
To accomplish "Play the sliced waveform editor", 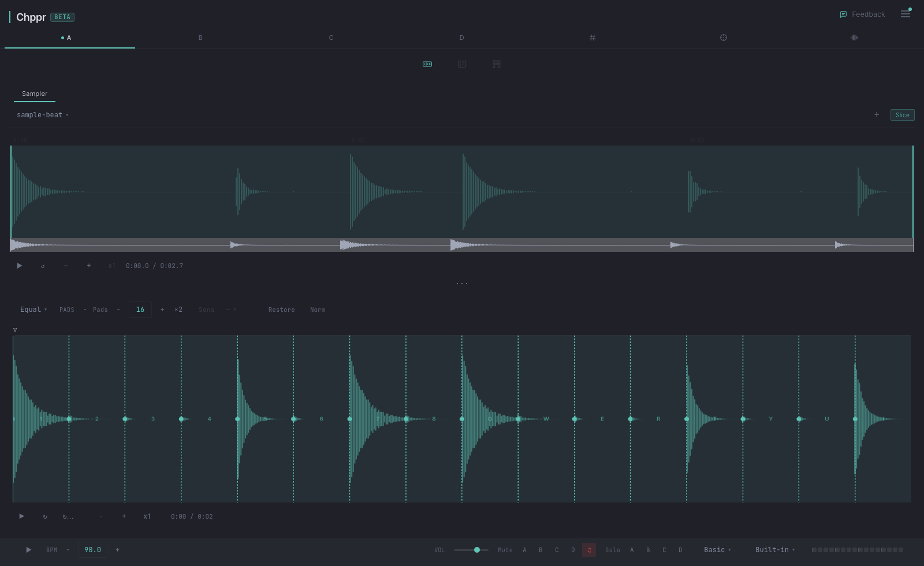I will (x=21, y=516).
